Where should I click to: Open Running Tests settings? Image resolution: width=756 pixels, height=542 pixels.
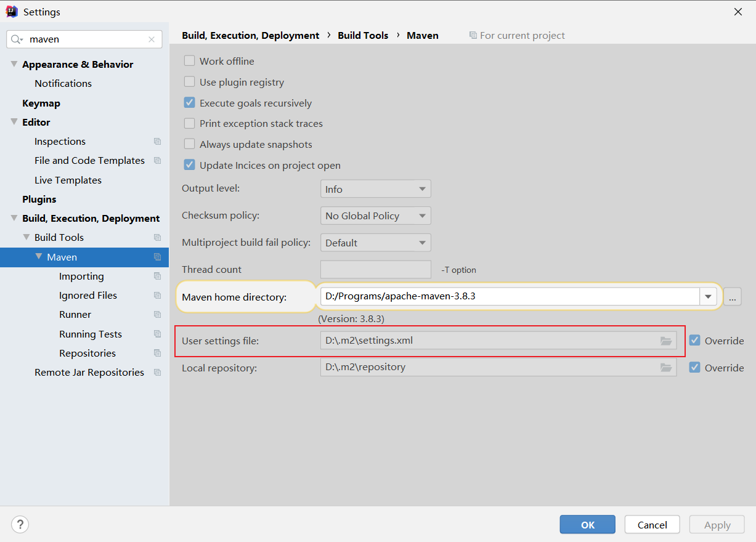pos(91,334)
